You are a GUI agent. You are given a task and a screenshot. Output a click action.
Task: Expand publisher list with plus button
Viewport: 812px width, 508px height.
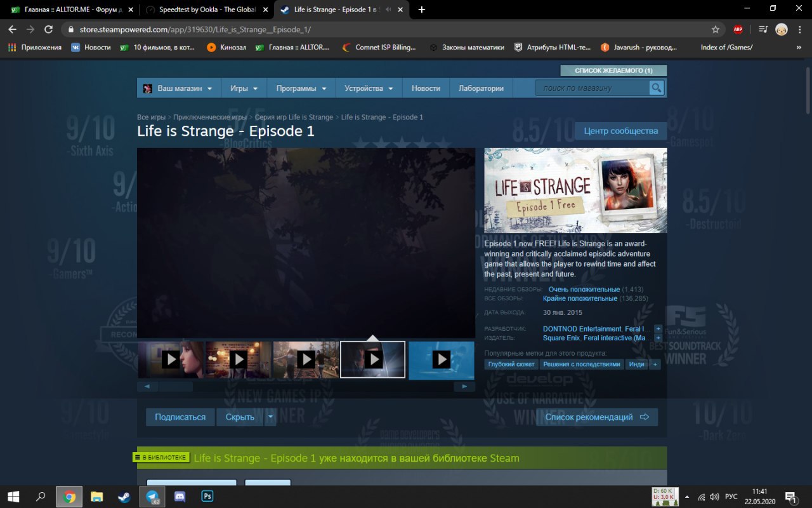coord(658,338)
